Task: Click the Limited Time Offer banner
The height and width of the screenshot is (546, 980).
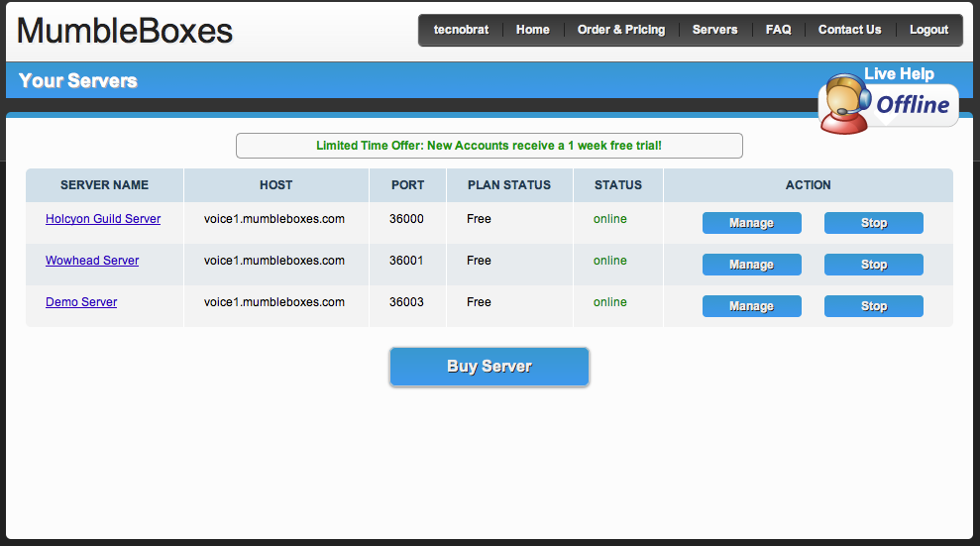Action: click(x=490, y=146)
